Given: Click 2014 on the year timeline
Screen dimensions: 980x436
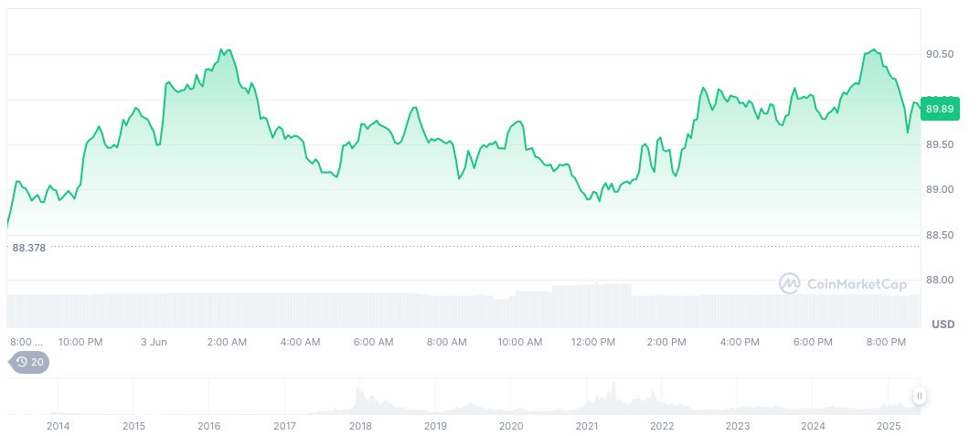Looking at the screenshot, I should click(x=59, y=426).
